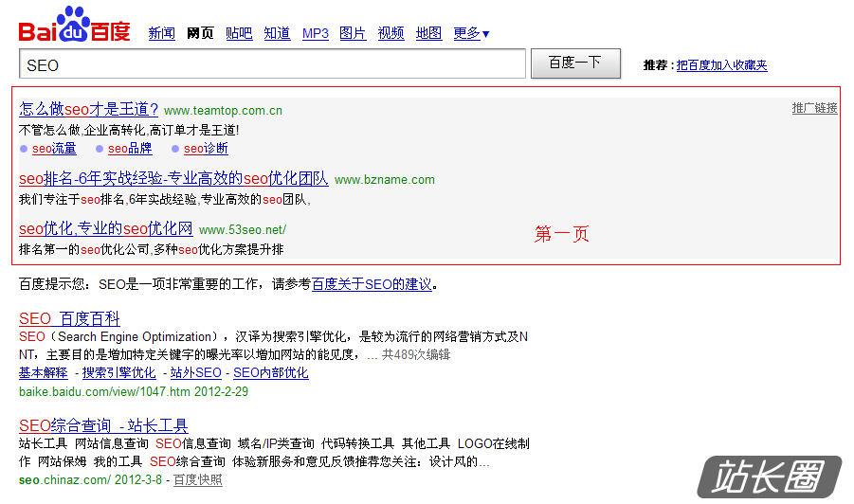The height and width of the screenshot is (504, 854).
Task: Open the SEO_百度百科 result
Action: [x=69, y=318]
